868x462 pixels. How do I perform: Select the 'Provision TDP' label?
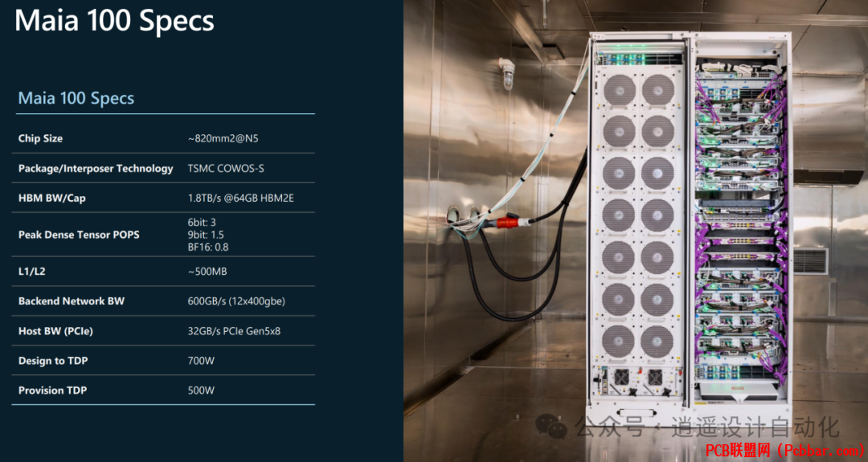52,390
